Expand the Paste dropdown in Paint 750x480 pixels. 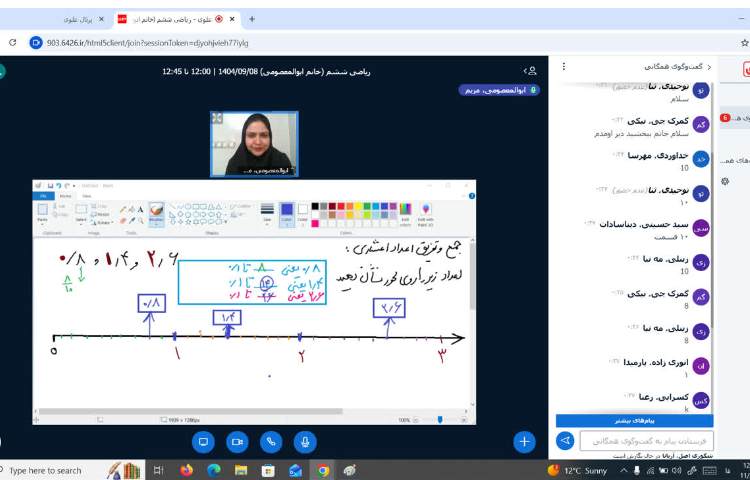[x=43, y=223]
